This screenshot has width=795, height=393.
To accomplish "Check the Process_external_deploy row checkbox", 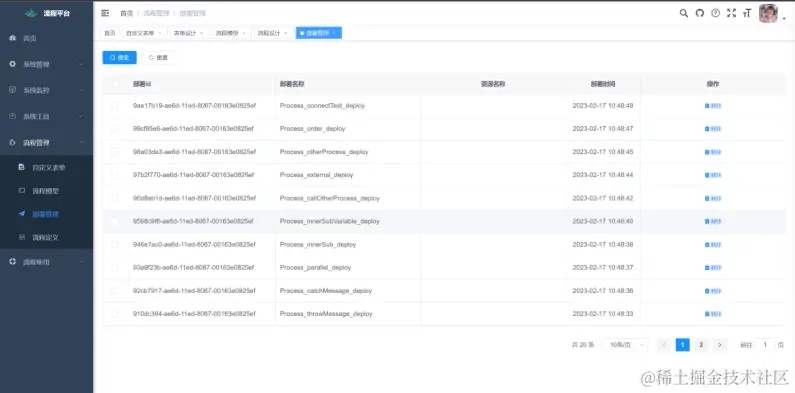I will pos(115,175).
